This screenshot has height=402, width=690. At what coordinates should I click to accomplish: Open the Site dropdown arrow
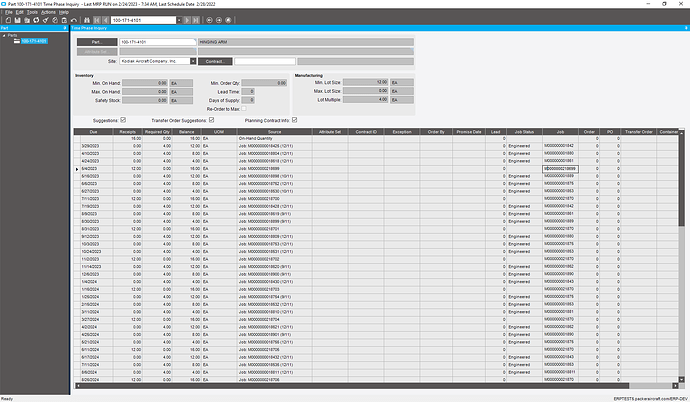(x=193, y=61)
